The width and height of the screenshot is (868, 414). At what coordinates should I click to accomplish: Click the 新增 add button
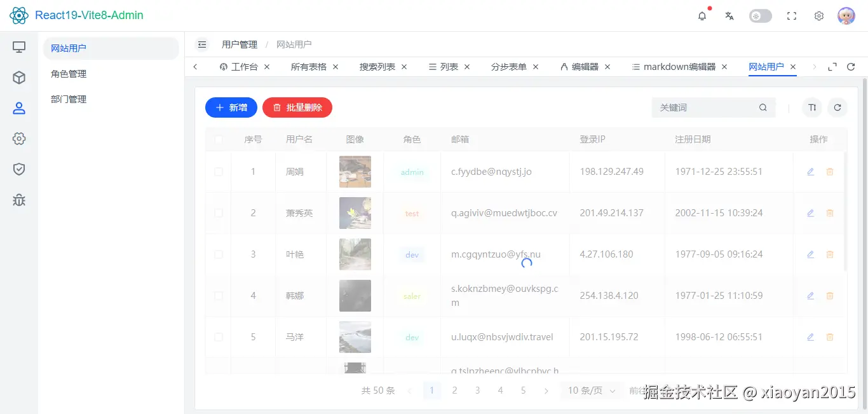pyautogui.click(x=231, y=107)
